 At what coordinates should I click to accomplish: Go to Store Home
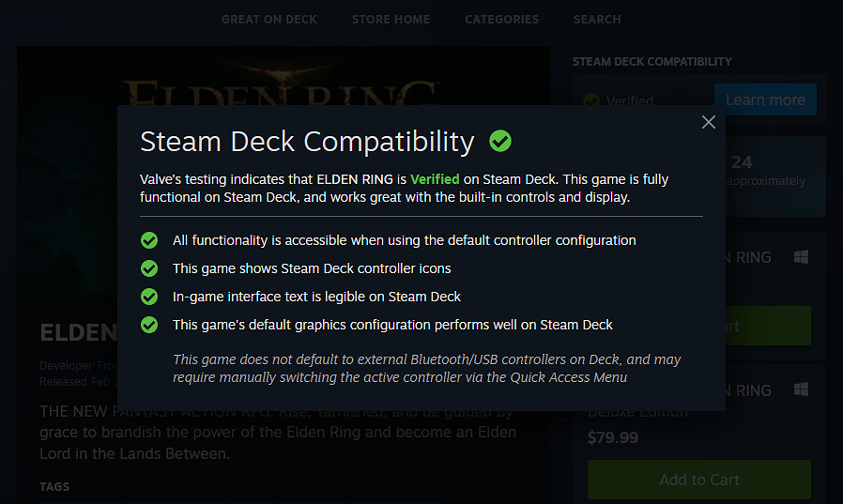coord(391,19)
